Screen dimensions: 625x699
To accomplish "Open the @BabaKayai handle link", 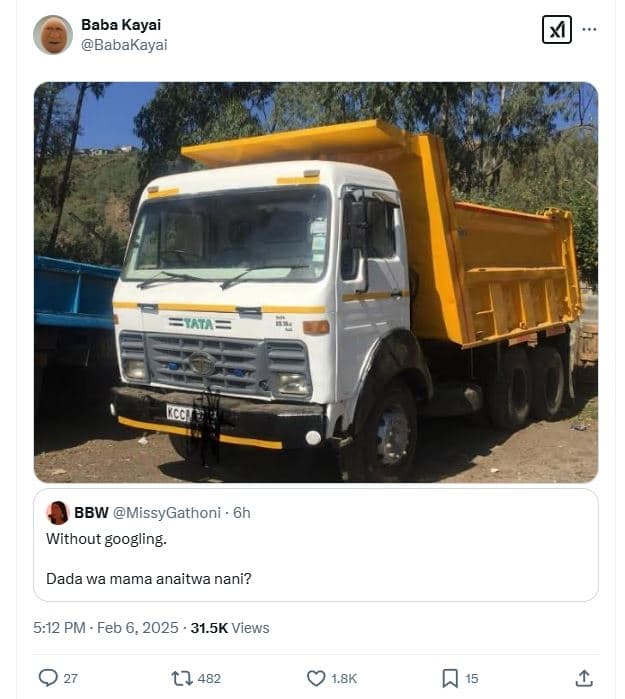I will tap(124, 44).
